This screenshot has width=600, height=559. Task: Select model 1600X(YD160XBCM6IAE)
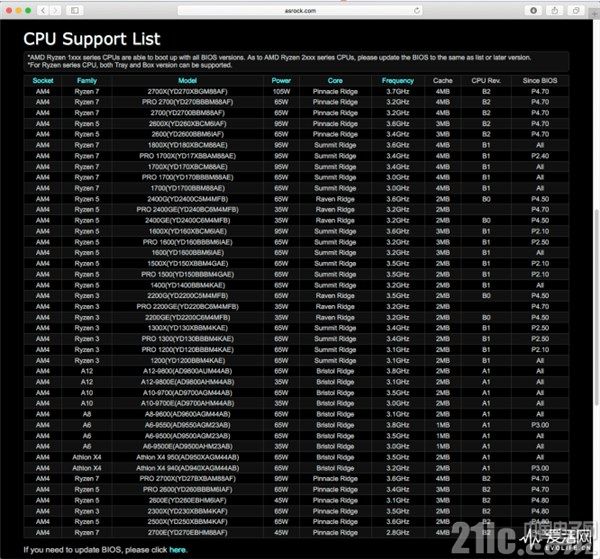188,231
